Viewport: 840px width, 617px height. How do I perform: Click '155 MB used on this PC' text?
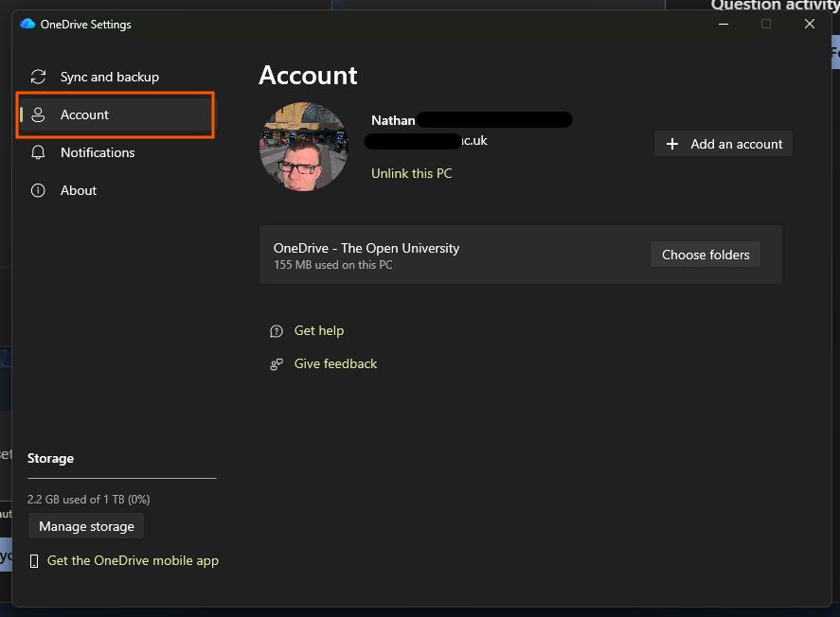(x=332, y=265)
